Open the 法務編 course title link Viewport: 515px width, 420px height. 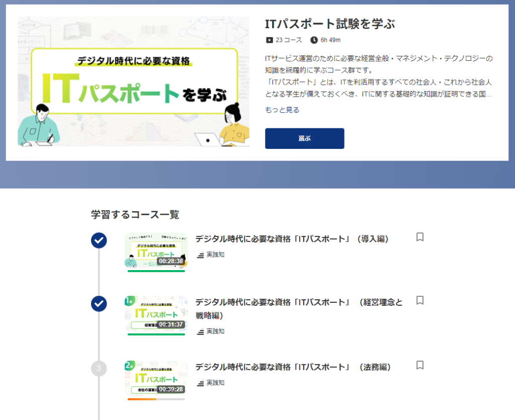pyautogui.click(x=293, y=367)
